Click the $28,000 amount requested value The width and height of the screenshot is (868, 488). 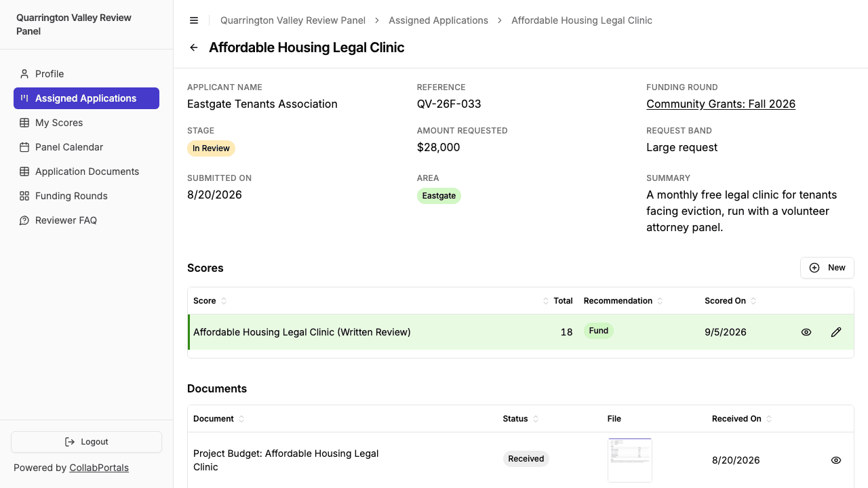[x=439, y=147]
